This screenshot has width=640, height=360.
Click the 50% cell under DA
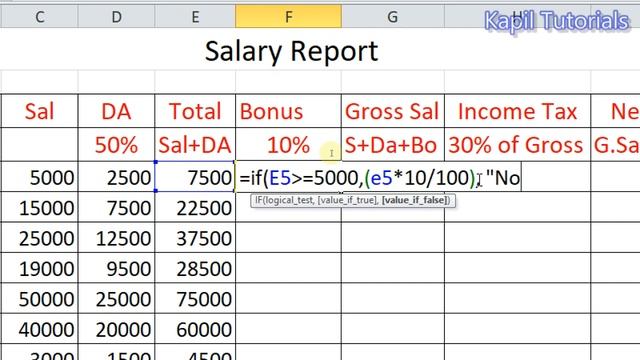[116, 144]
